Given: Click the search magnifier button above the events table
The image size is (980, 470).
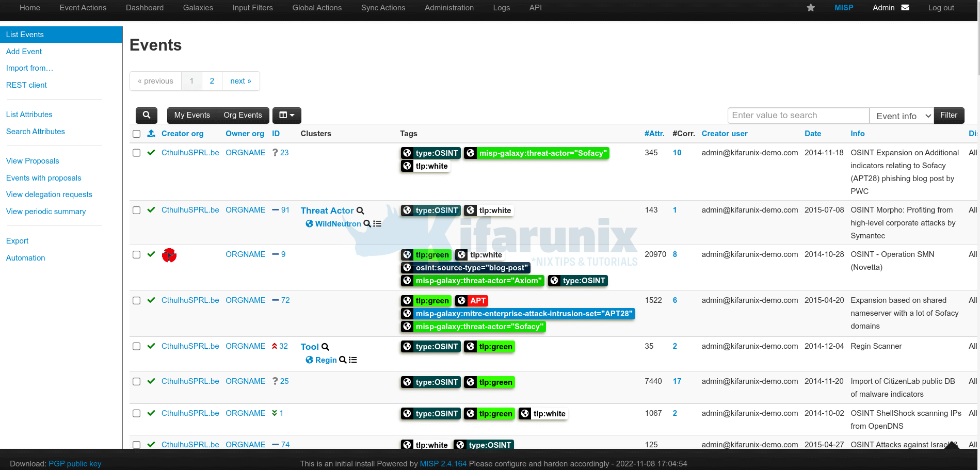Looking at the screenshot, I should point(146,115).
